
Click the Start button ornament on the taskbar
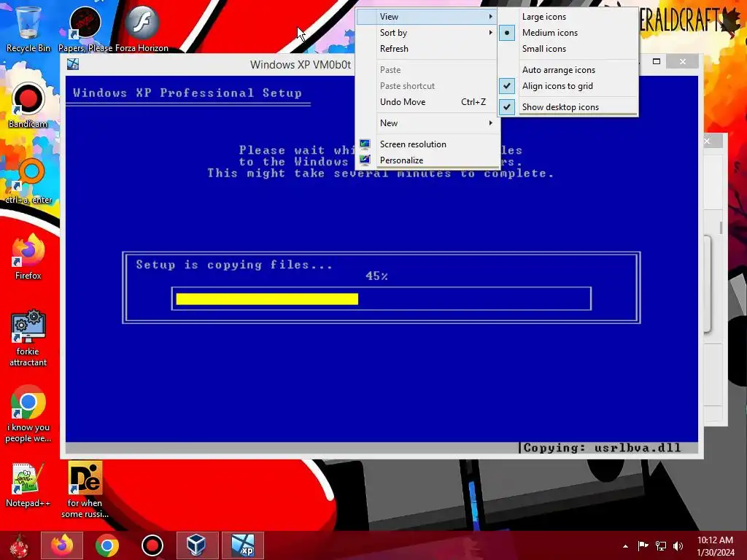[x=19, y=545]
